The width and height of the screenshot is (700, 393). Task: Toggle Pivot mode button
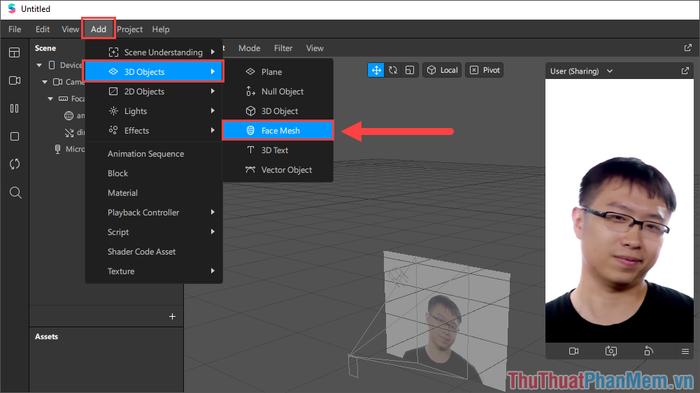(485, 70)
